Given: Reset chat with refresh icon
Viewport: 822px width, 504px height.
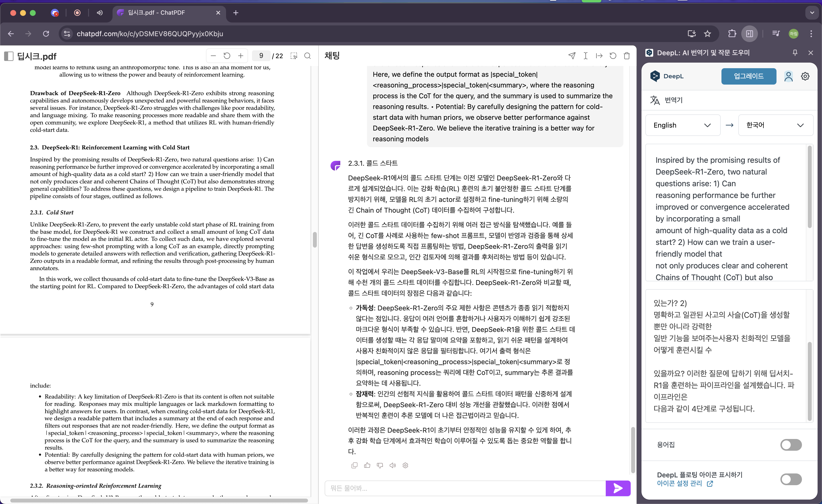Looking at the screenshot, I should (x=613, y=56).
